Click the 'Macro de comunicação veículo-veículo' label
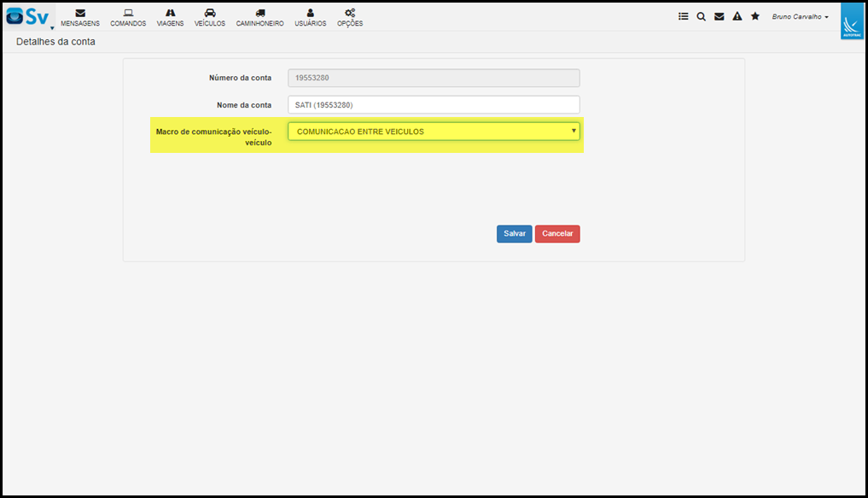The height and width of the screenshot is (498, 868). coord(213,137)
